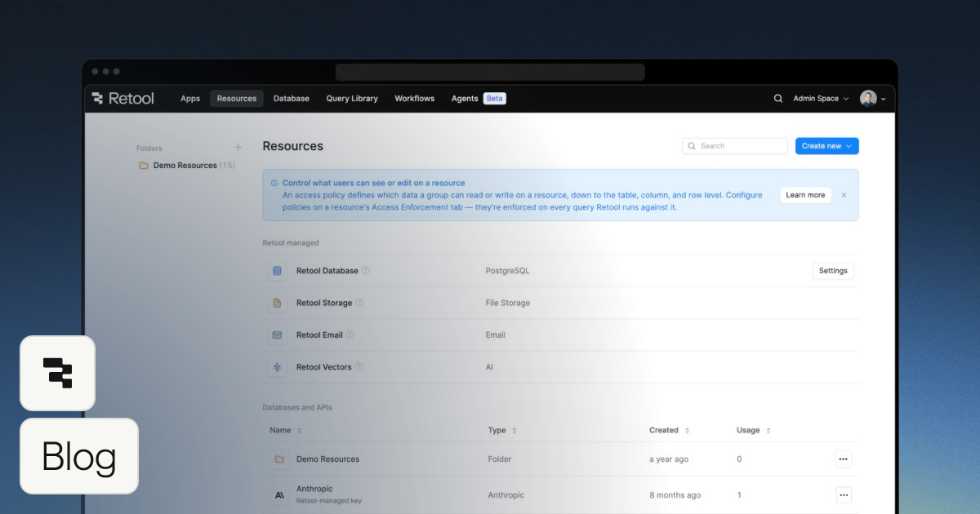This screenshot has height=514, width=980.
Task: Select the Resources tab
Action: click(x=237, y=99)
